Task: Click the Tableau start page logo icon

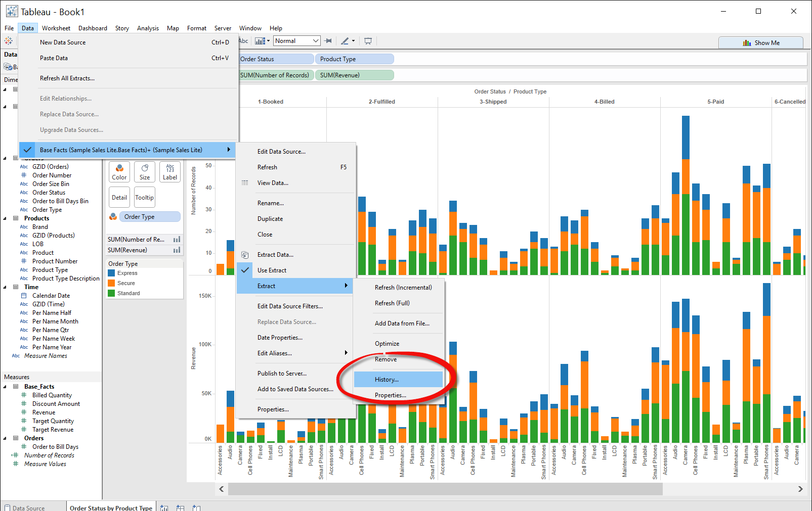Action: pos(9,41)
